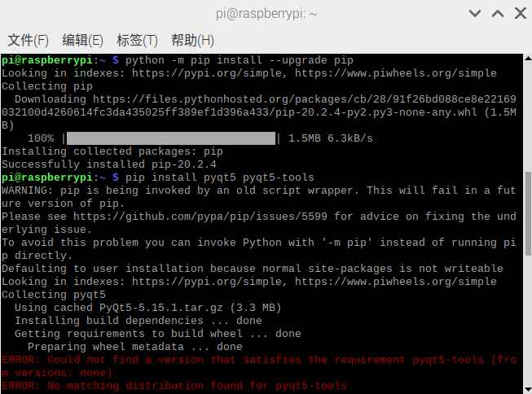Screen dimensions: 532x394
Task: Click the 'No matching distribution found' error line
Action: pos(174,386)
